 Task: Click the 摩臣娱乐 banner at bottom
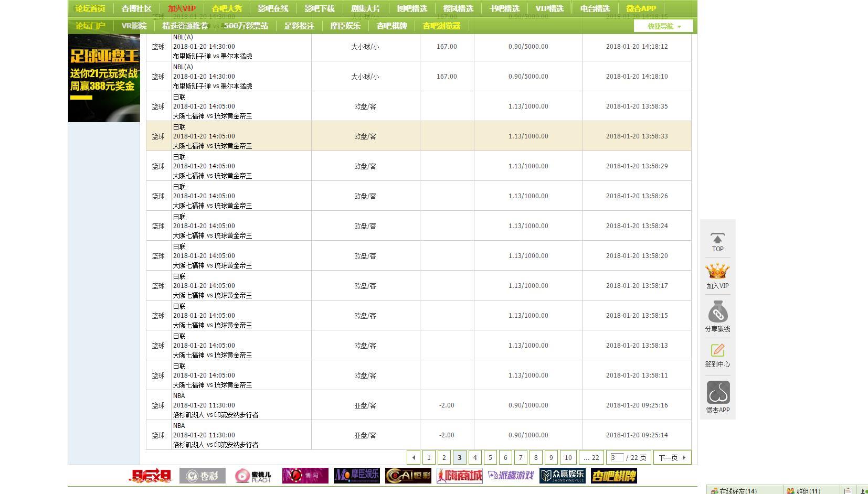point(356,476)
